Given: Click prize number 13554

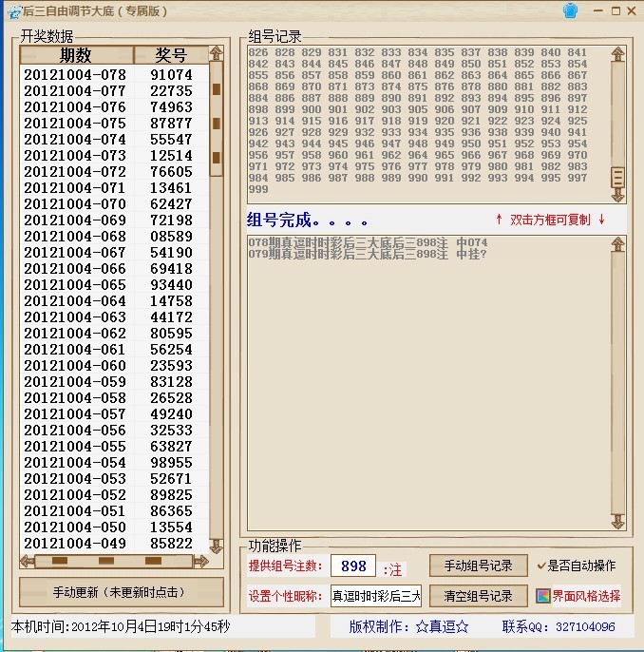Looking at the screenshot, I should point(171,527).
